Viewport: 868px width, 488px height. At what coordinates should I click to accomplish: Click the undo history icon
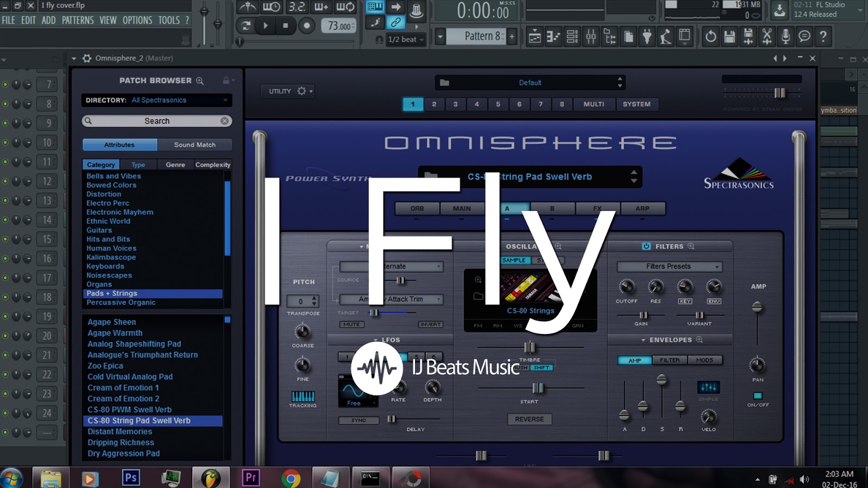711,36
